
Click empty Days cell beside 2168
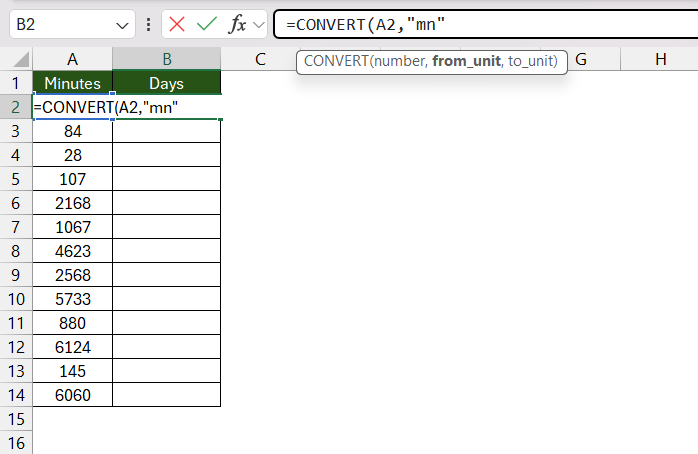click(x=166, y=203)
